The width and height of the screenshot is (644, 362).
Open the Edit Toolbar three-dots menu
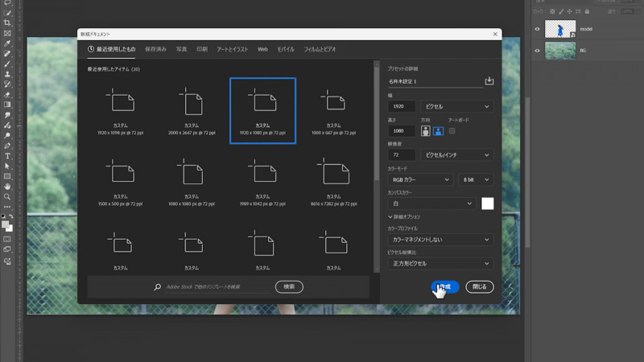pyautogui.click(x=7, y=207)
